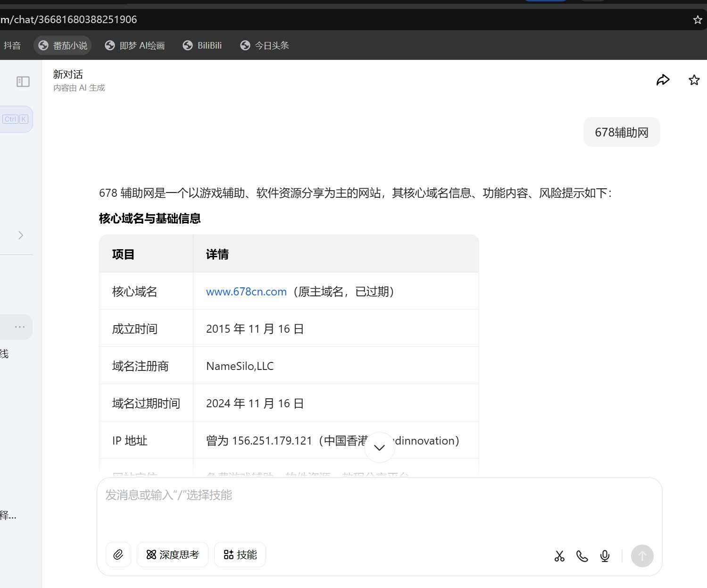Collapse the sidebar with the panel icon
Image resolution: width=707 pixels, height=588 pixels.
23,81
